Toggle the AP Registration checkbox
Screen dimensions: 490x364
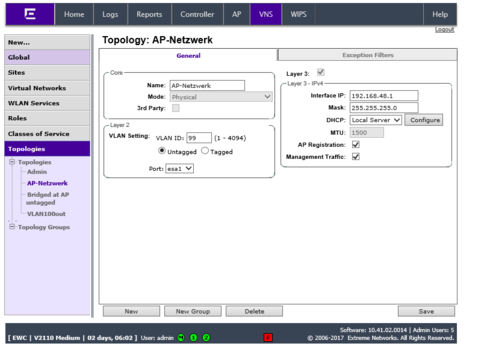tap(356, 144)
